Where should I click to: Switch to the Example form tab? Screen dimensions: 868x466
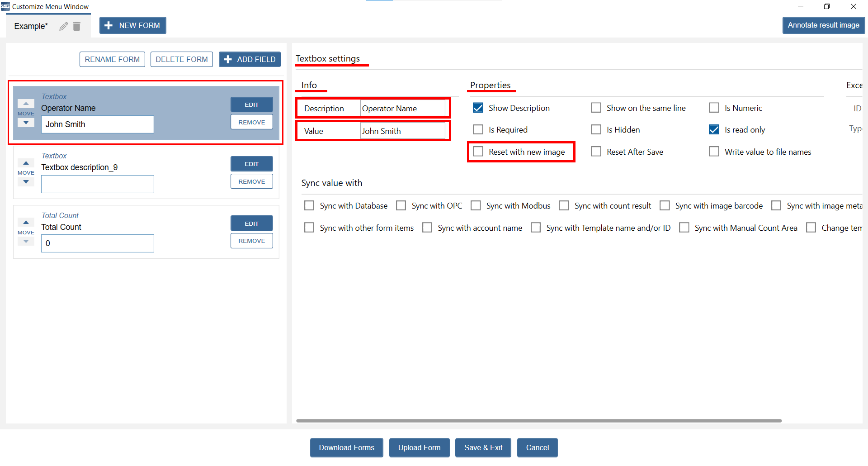(31, 26)
